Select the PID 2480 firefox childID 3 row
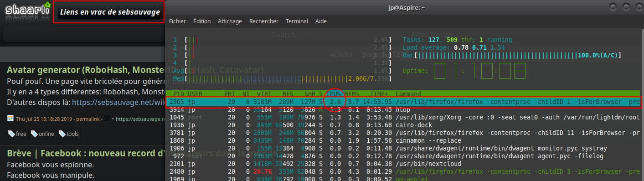644x181 pixels. point(403,171)
